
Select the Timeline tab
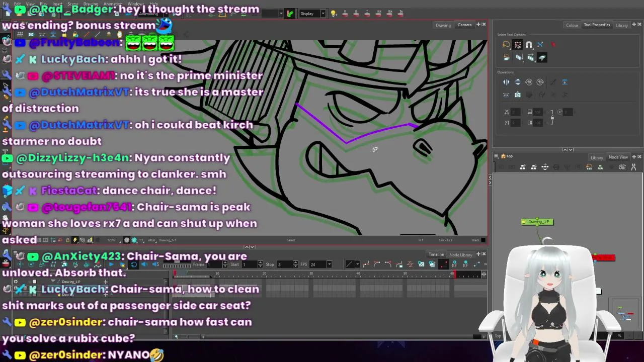[x=436, y=254]
